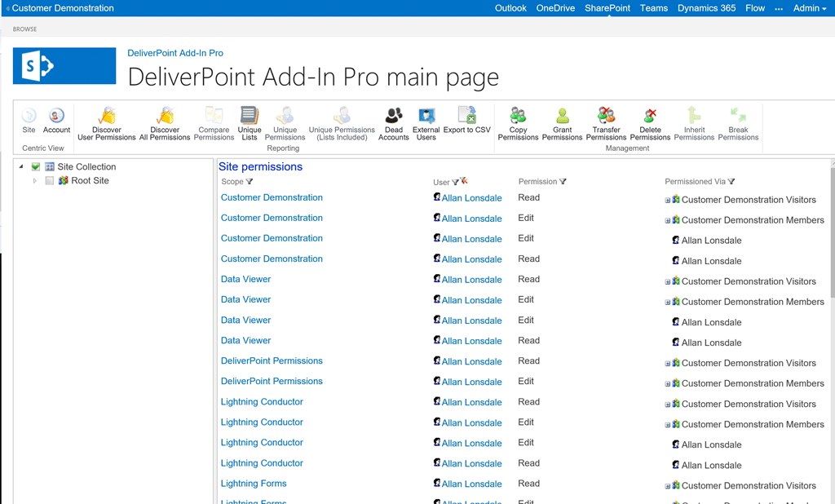This screenshot has width=835, height=504.
Task: Expand Members group for DeliverPoint Permissions row
Action: [667, 383]
